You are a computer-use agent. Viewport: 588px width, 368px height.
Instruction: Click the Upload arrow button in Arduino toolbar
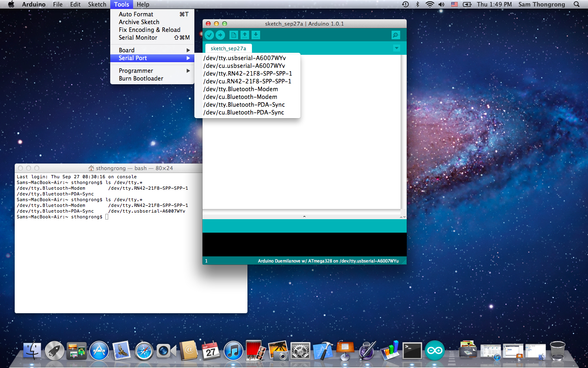coord(220,35)
